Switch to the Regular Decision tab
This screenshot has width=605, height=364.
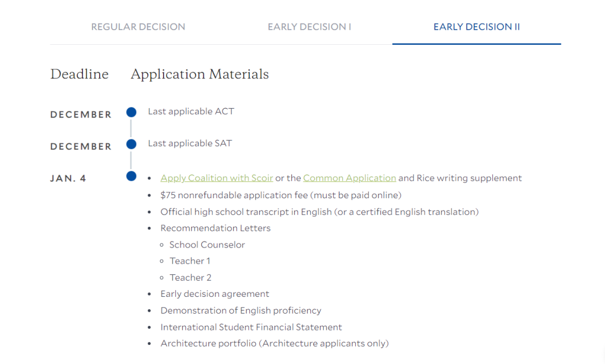click(x=138, y=27)
